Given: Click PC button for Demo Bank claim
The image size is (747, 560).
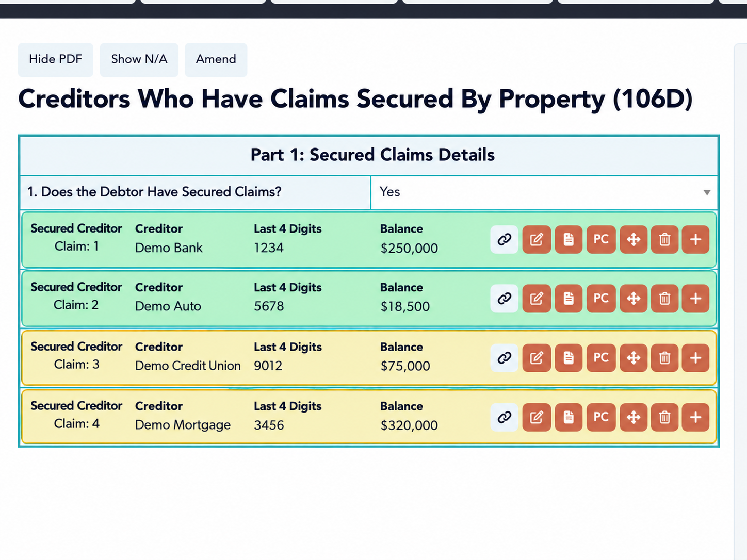Looking at the screenshot, I should (601, 239).
